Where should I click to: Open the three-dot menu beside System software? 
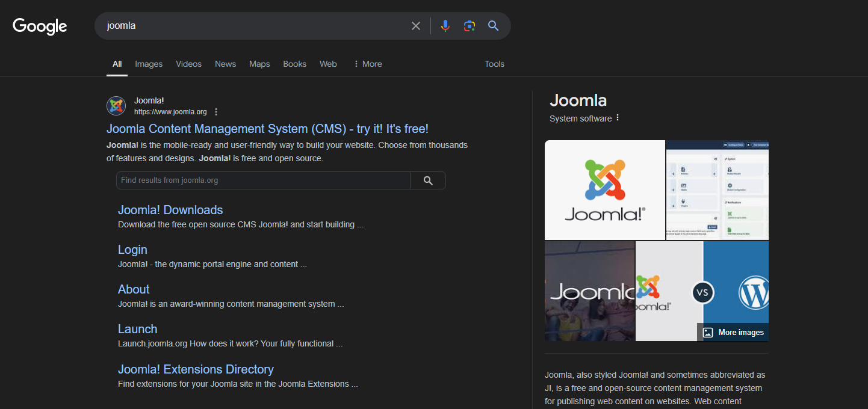pos(618,118)
